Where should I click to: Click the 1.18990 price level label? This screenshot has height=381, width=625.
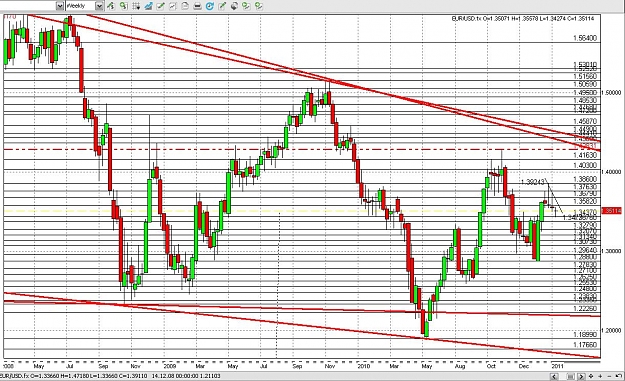click(585, 335)
